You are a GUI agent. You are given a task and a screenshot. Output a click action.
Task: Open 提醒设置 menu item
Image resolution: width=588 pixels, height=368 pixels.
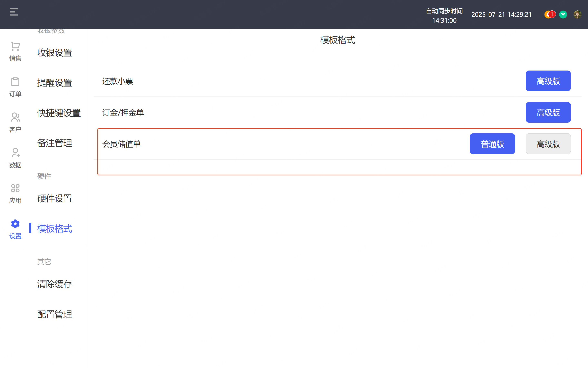point(55,83)
